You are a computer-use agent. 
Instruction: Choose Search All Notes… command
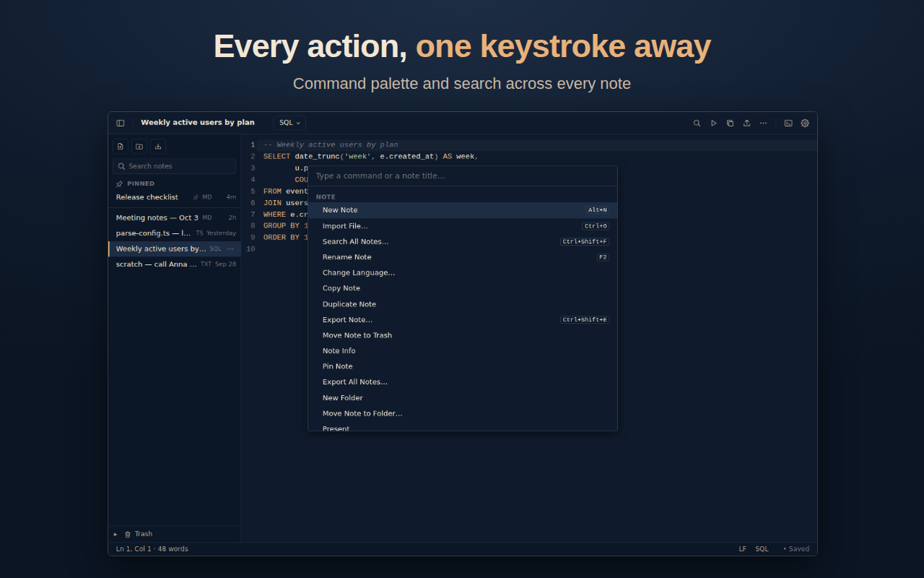tap(463, 241)
